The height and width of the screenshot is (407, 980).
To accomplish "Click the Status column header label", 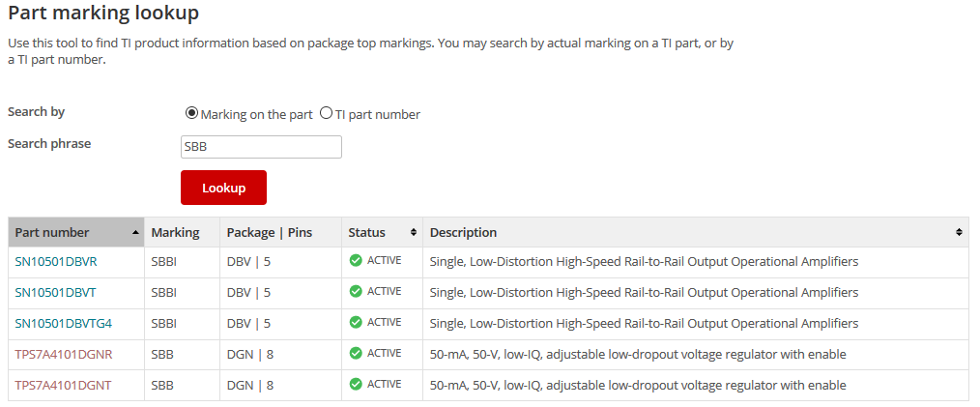I will (x=367, y=233).
